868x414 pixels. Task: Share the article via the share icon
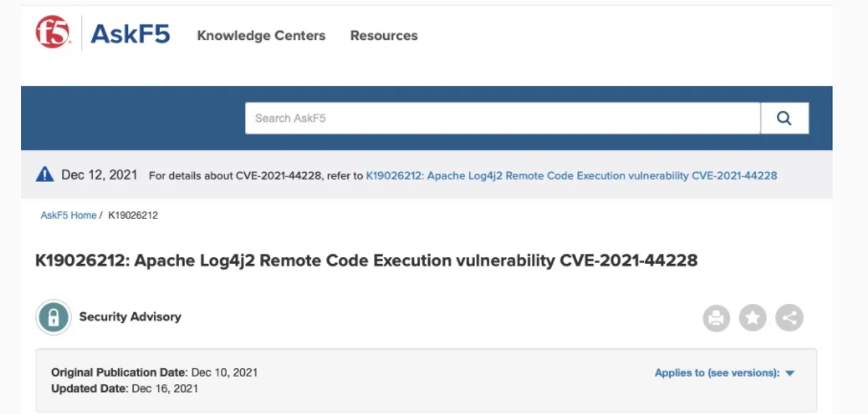[x=790, y=318]
